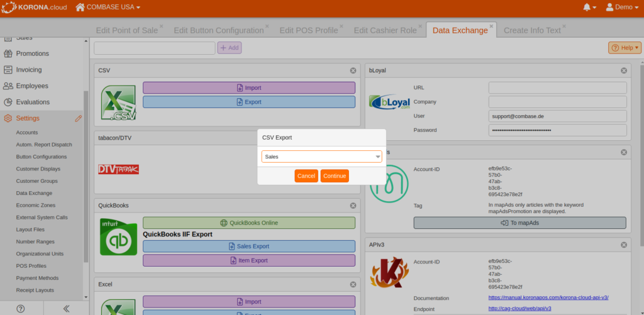Switch to Edit Point of Sale tab
The image size is (644, 315).
tap(127, 30)
